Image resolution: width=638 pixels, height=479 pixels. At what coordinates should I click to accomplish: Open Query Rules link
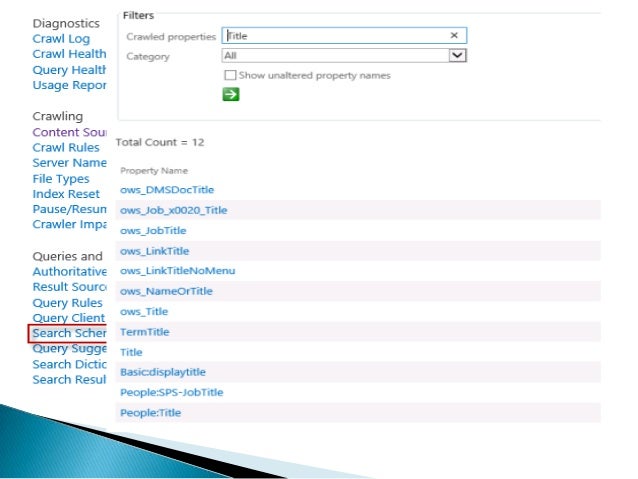(x=67, y=303)
